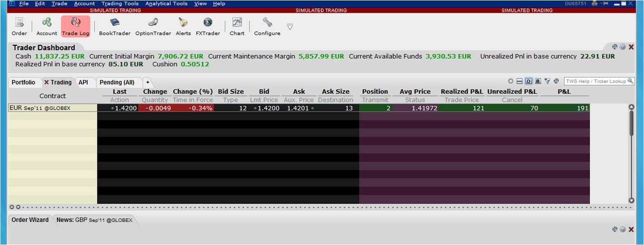
Task: Add a new page tab with plus
Action: click(148, 82)
